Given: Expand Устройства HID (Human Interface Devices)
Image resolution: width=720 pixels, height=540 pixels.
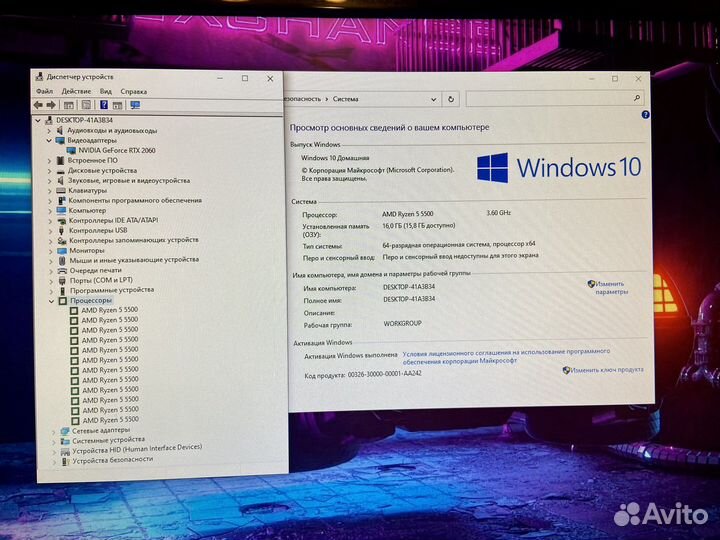Looking at the screenshot, I should (x=54, y=451).
